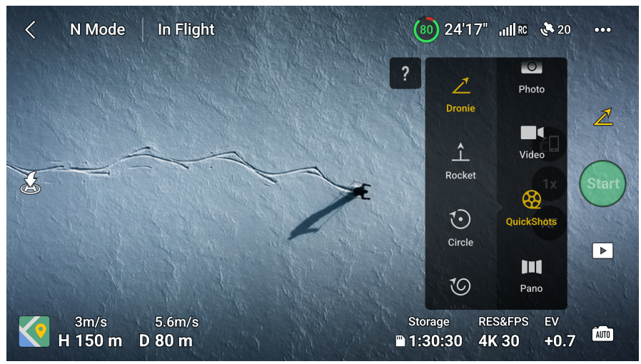Switch to Video shooting mode
641x364 pixels.
(532, 143)
